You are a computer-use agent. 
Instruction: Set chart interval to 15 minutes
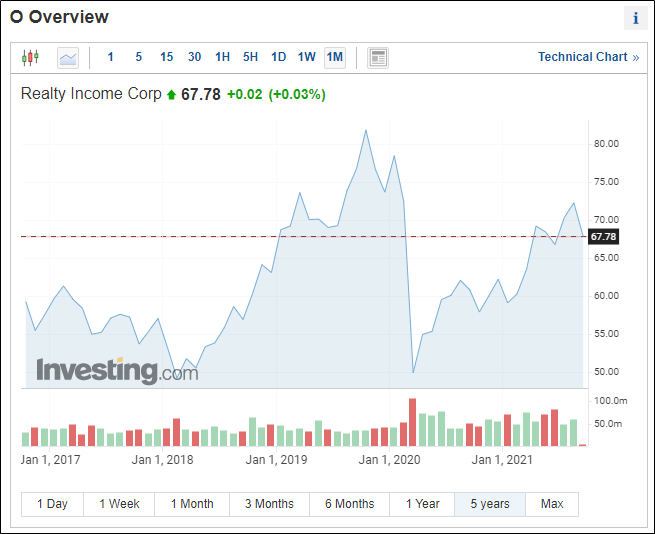point(166,57)
